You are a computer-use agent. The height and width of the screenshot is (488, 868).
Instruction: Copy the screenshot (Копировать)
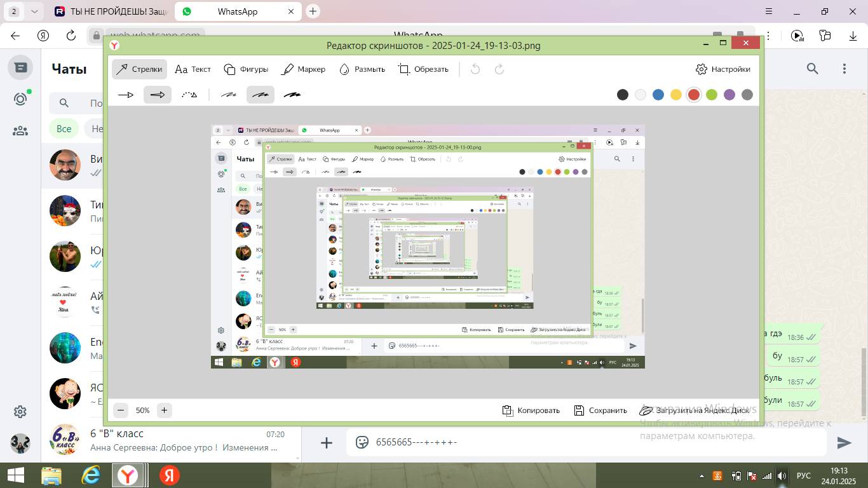pos(531,410)
